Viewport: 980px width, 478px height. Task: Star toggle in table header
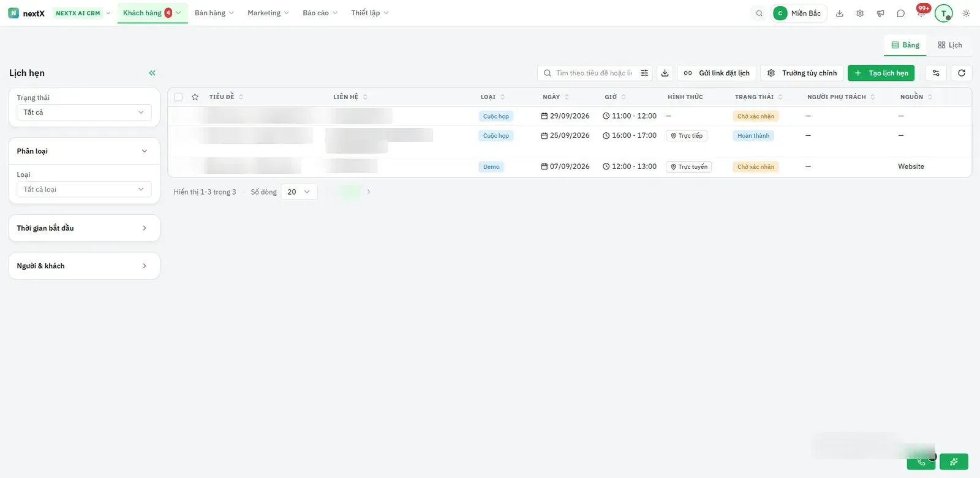(195, 97)
